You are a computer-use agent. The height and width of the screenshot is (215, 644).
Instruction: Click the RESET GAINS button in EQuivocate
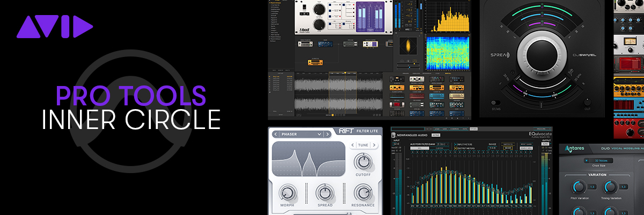[x=526, y=145]
